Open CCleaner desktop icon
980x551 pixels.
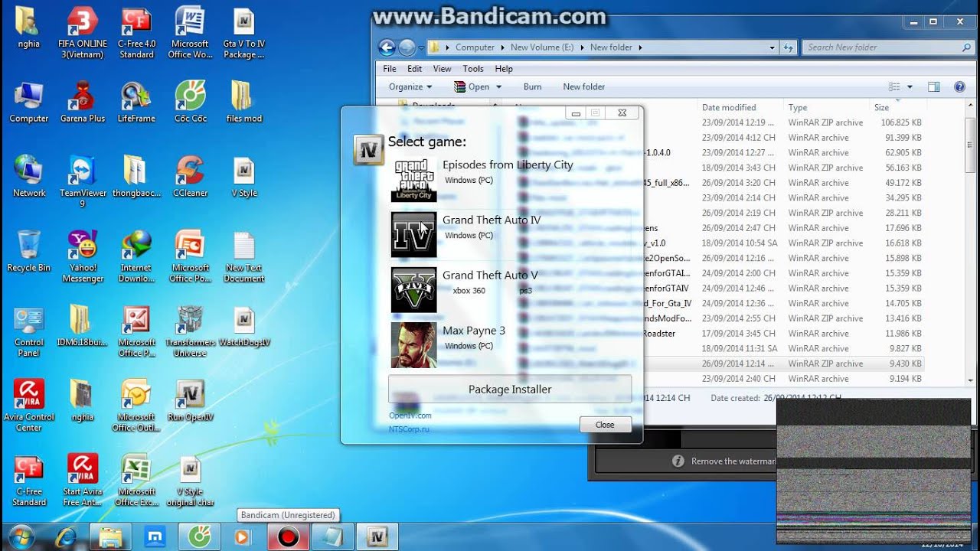coord(190,177)
